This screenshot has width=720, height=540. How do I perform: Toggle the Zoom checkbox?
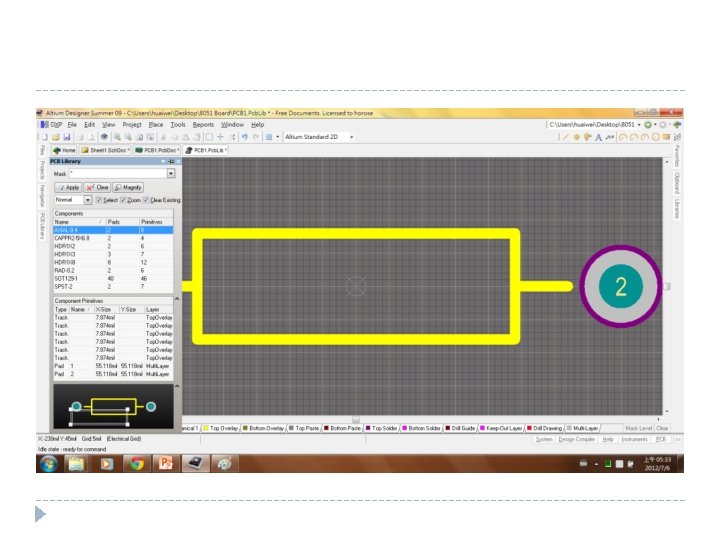(x=123, y=200)
